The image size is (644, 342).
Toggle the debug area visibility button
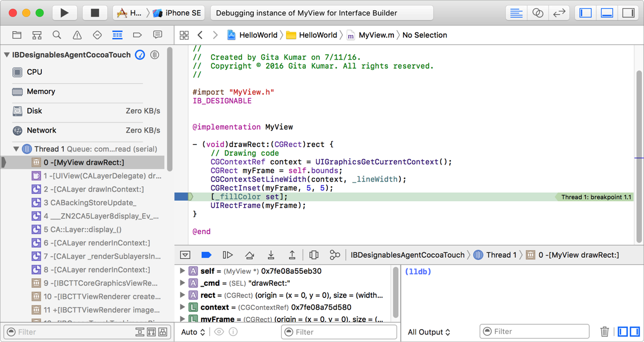point(607,13)
